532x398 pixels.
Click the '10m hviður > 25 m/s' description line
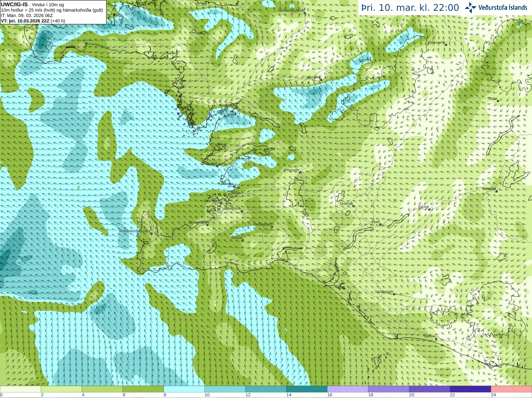[x=52, y=10]
